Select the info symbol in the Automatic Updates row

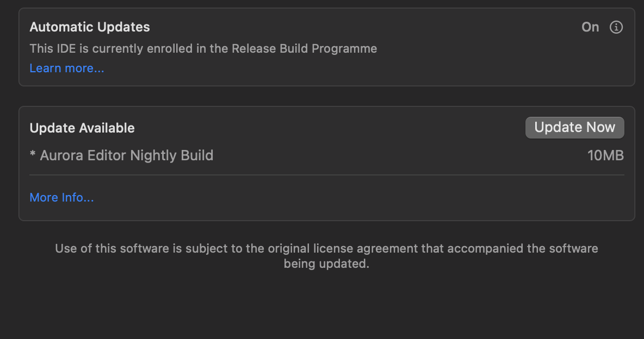point(616,27)
